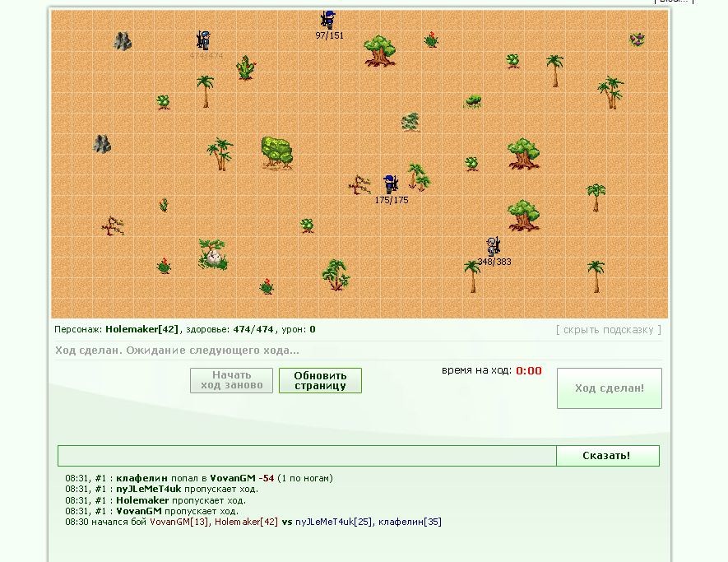This screenshot has width=728, height=562.
Task: Click the '348/383' health label on the map
Action: 494,262
